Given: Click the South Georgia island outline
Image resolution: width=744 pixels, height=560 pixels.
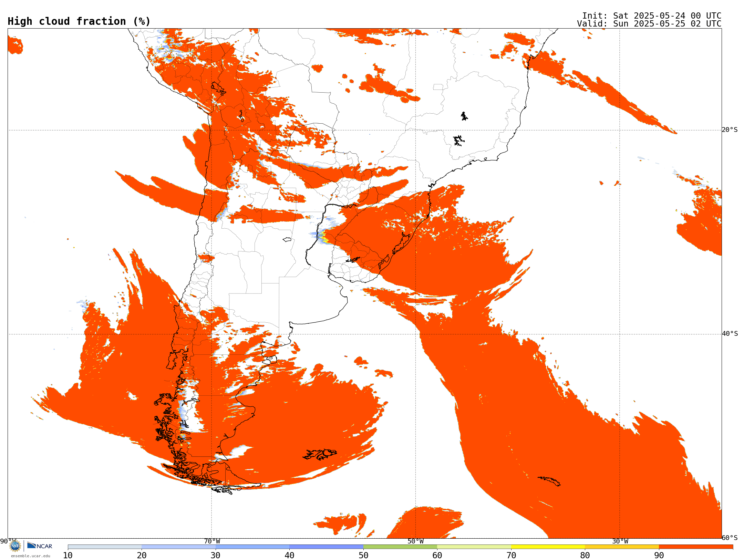Looking at the screenshot, I should [x=549, y=481].
